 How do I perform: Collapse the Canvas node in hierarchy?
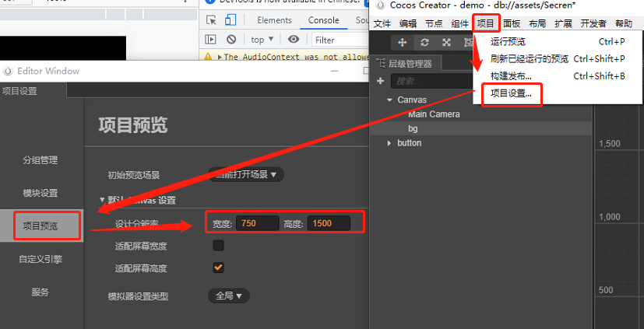pos(389,100)
